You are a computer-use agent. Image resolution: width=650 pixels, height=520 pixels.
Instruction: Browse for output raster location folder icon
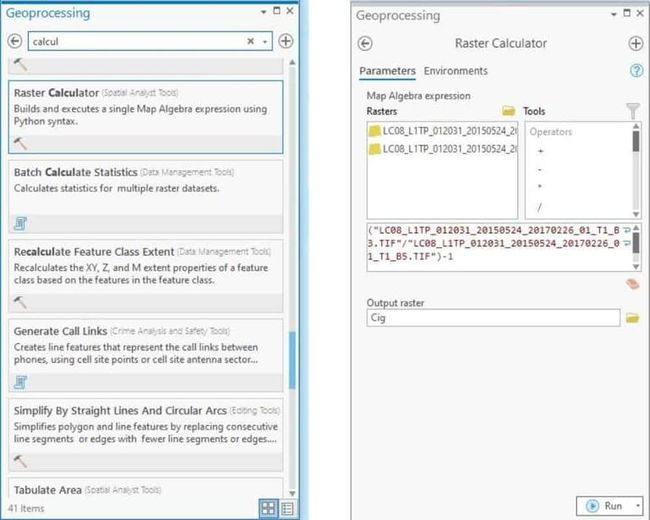point(633,318)
